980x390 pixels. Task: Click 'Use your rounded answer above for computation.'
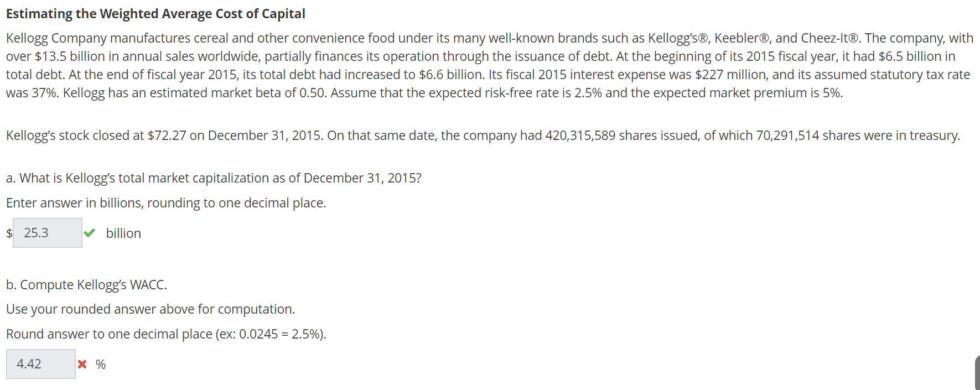(x=151, y=309)
